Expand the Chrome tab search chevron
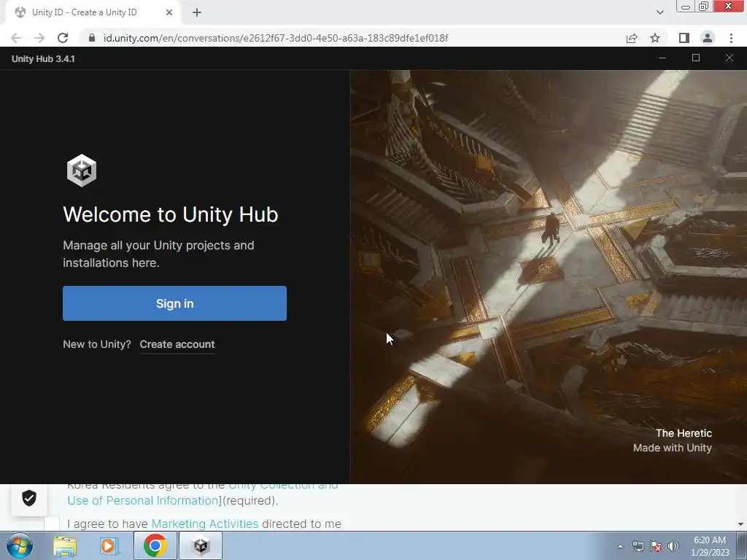 [659, 12]
